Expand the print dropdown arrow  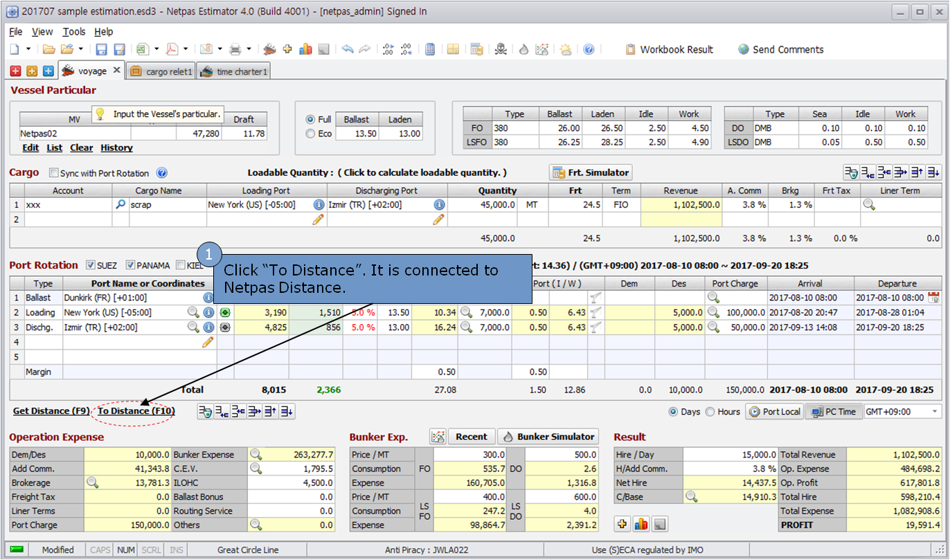(249, 49)
